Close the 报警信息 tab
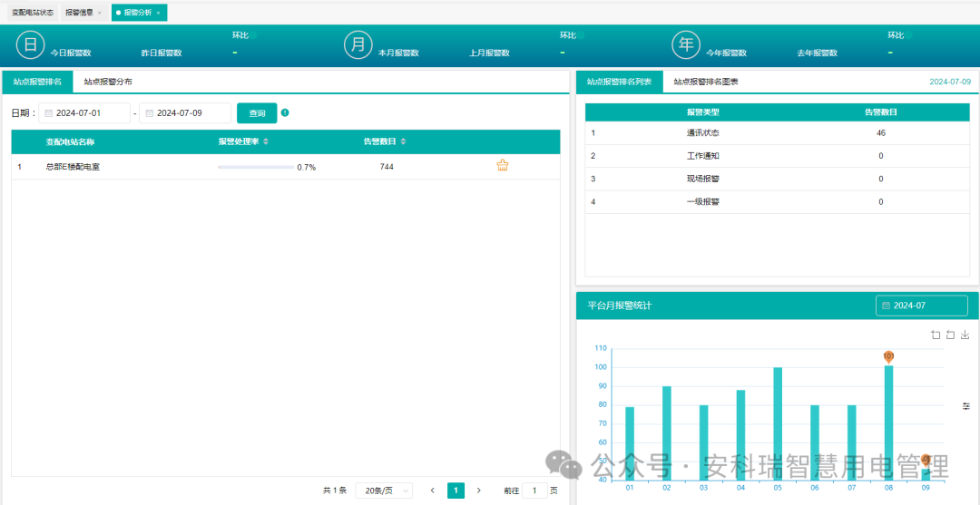980x505 pixels. (100, 13)
